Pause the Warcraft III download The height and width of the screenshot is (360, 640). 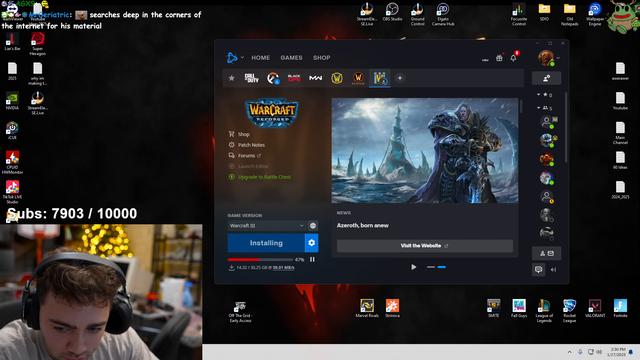(312, 260)
